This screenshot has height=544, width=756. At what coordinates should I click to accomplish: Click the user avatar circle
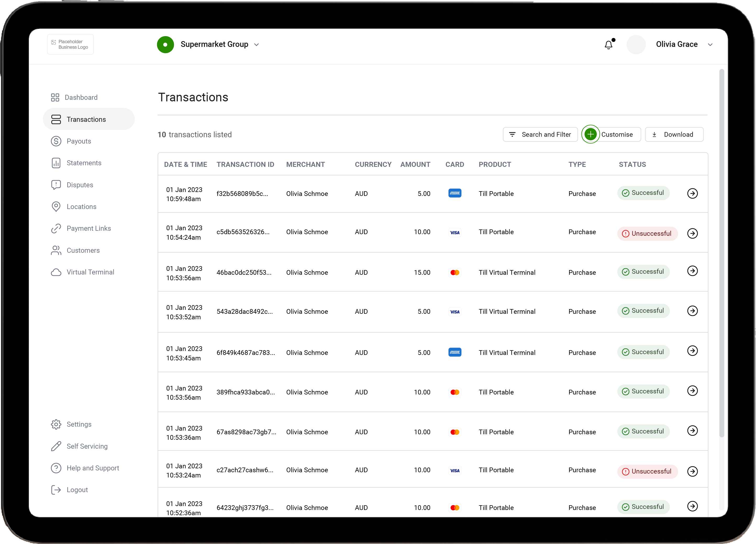(x=636, y=45)
